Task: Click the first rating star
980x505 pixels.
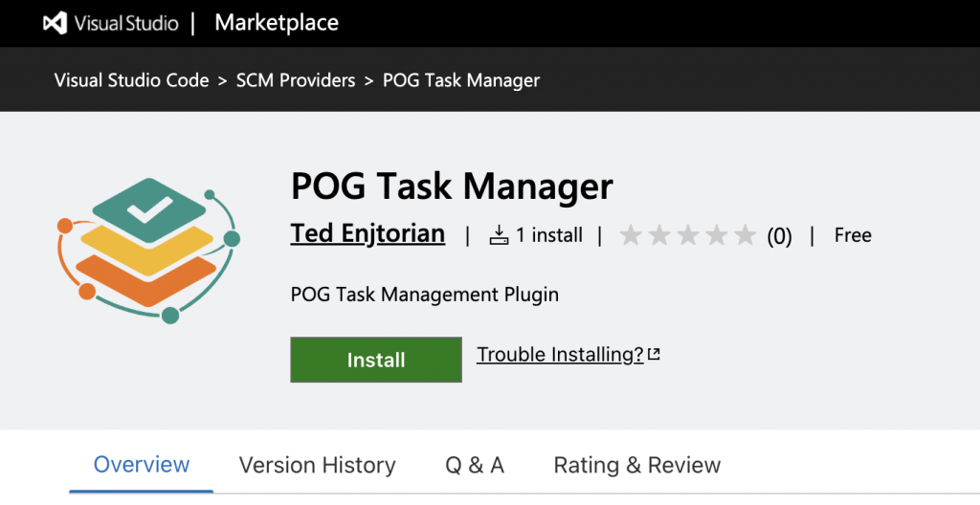Action: (630, 235)
